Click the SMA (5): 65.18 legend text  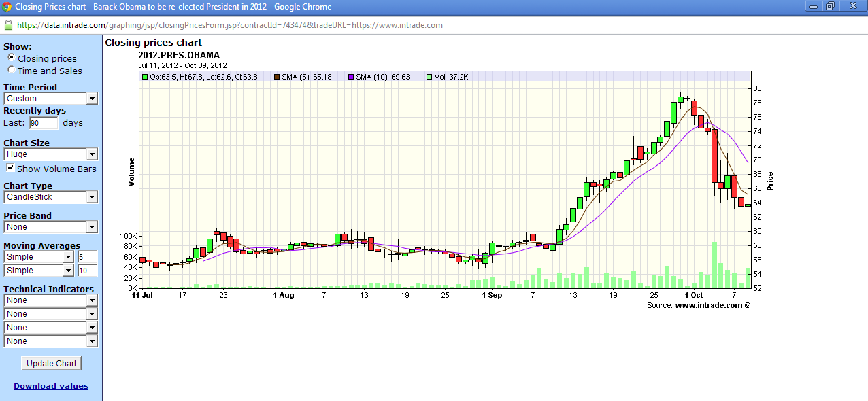click(307, 77)
